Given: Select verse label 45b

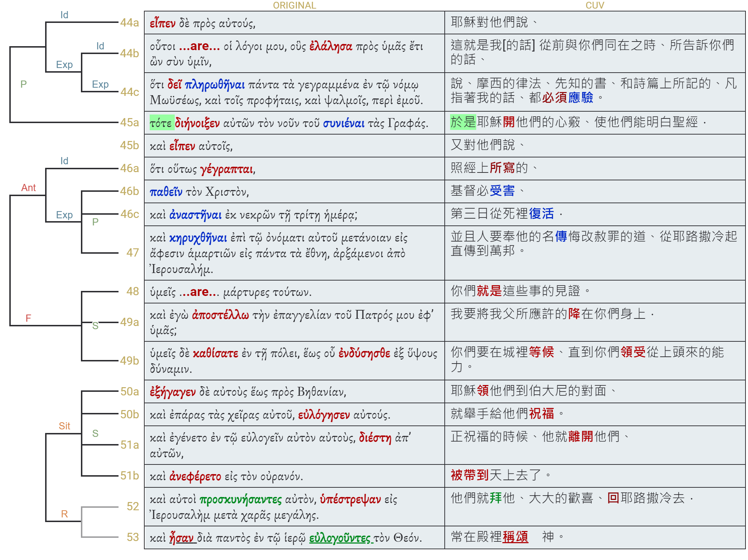Looking at the screenshot, I should [129, 145].
